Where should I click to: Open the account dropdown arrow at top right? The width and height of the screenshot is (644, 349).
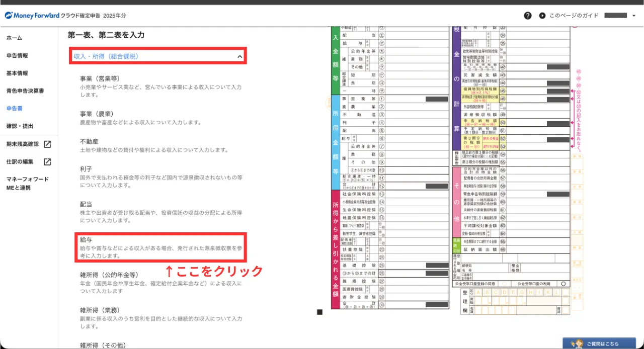tap(634, 16)
